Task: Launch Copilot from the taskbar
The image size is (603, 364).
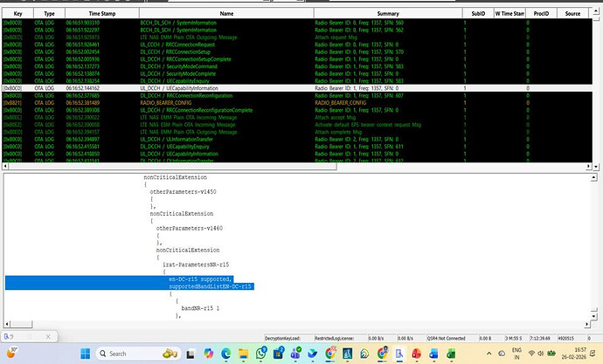Action: click(x=209, y=354)
